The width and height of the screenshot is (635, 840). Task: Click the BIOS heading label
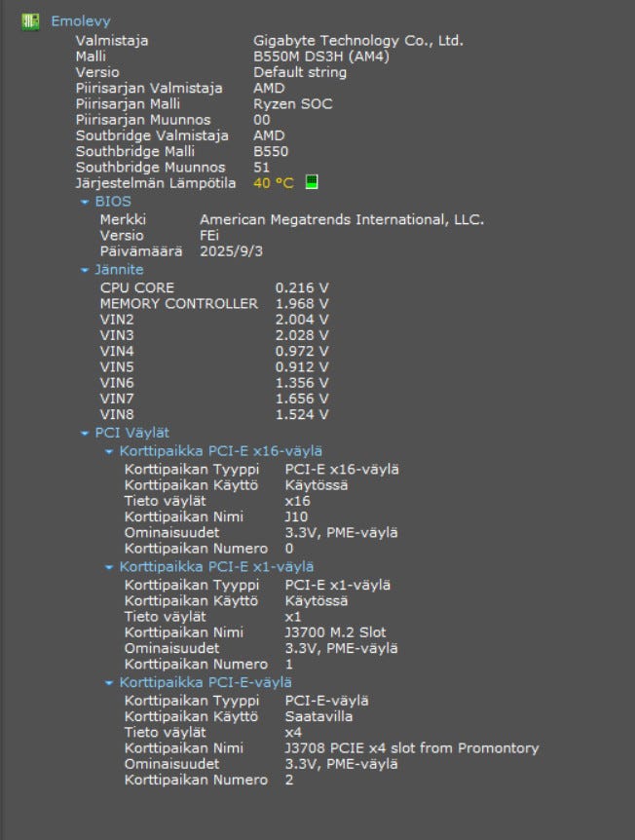(x=113, y=202)
